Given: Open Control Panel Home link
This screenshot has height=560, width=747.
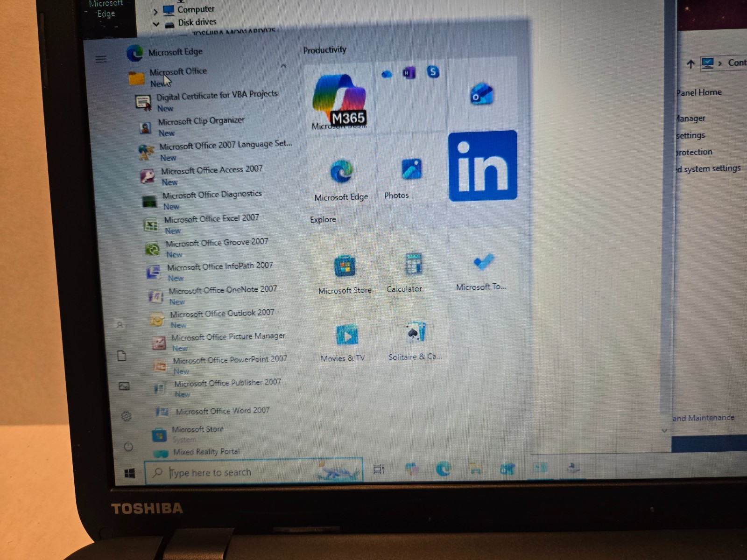Looking at the screenshot, I should pyautogui.click(x=699, y=92).
